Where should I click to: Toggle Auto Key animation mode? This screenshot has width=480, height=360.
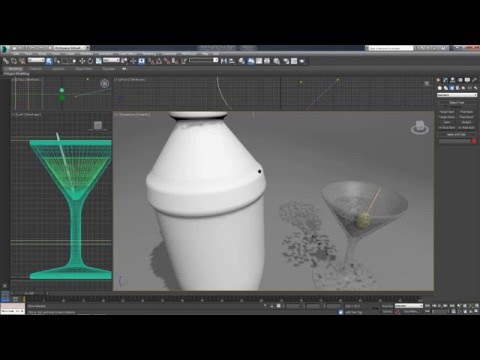tap(387, 306)
